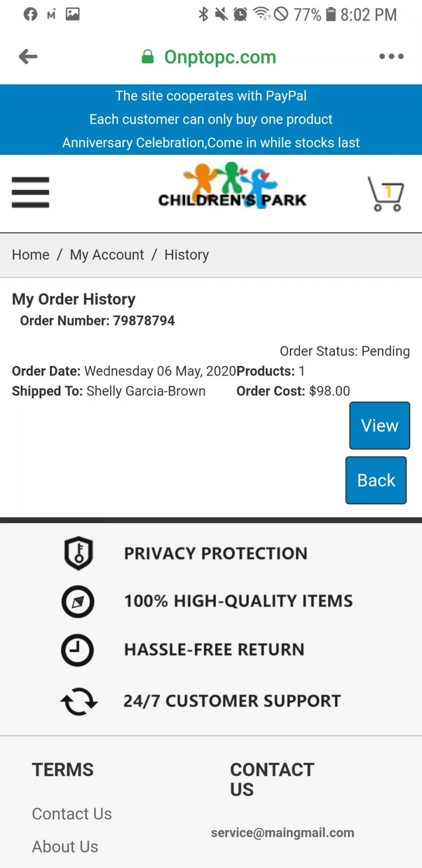The height and width of the screenshot is (868, 422).
Task: Open the three-dot browser options menu
Action: [x=391, y=56]
